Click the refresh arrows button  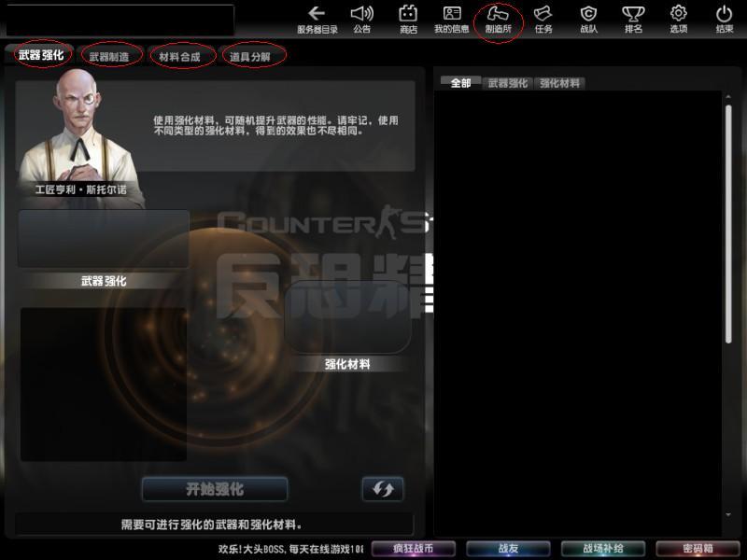coord(383,488)
